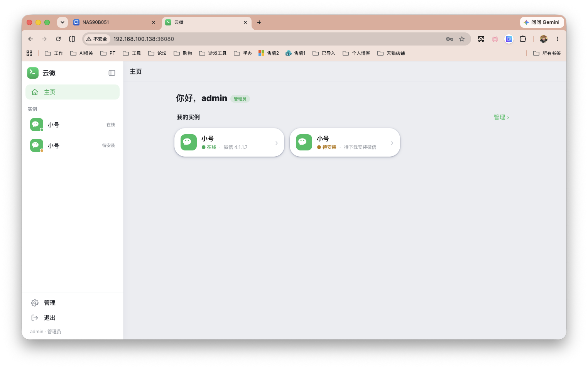This screenshot has width=588, height=368.
Task: Open the Chrome profile avatar
Action: [x=544, y=39]
